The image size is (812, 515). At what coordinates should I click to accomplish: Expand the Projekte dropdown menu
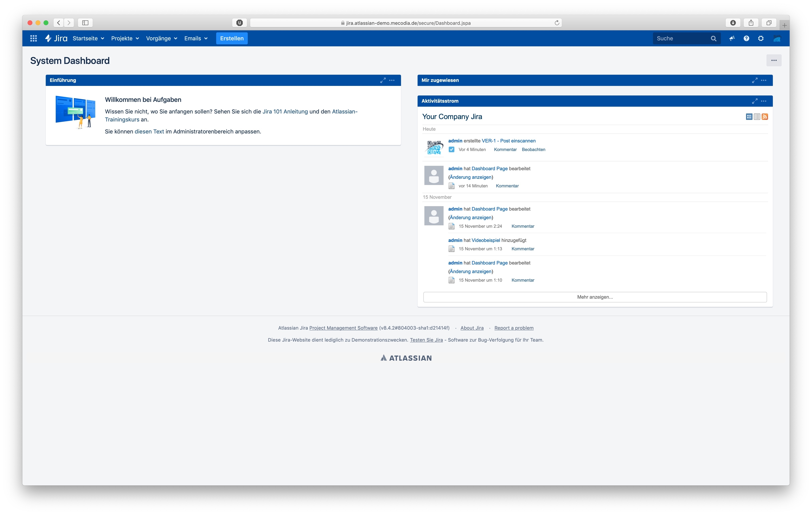(x=125, y=38)
